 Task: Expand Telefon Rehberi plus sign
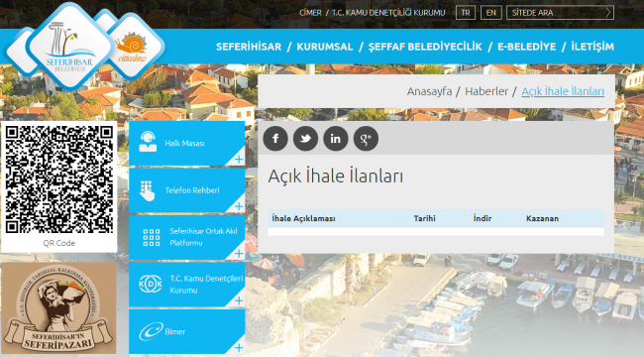point(239,206)
